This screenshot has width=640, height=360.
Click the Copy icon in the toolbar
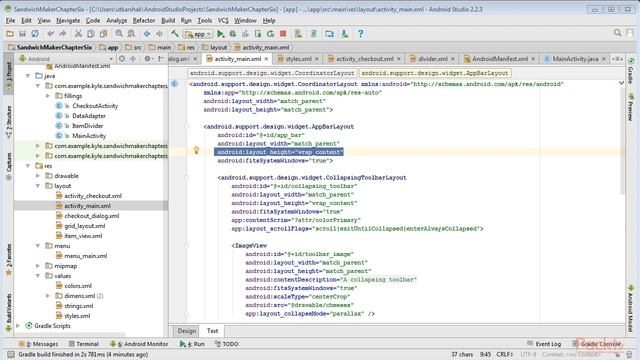coord(91,34)
